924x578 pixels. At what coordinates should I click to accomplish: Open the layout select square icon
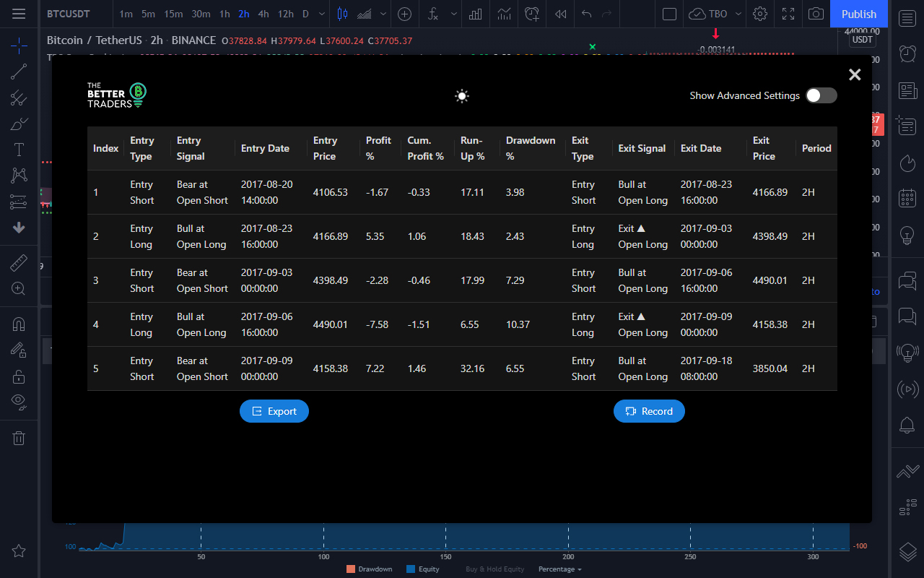[x=669, y=14]
